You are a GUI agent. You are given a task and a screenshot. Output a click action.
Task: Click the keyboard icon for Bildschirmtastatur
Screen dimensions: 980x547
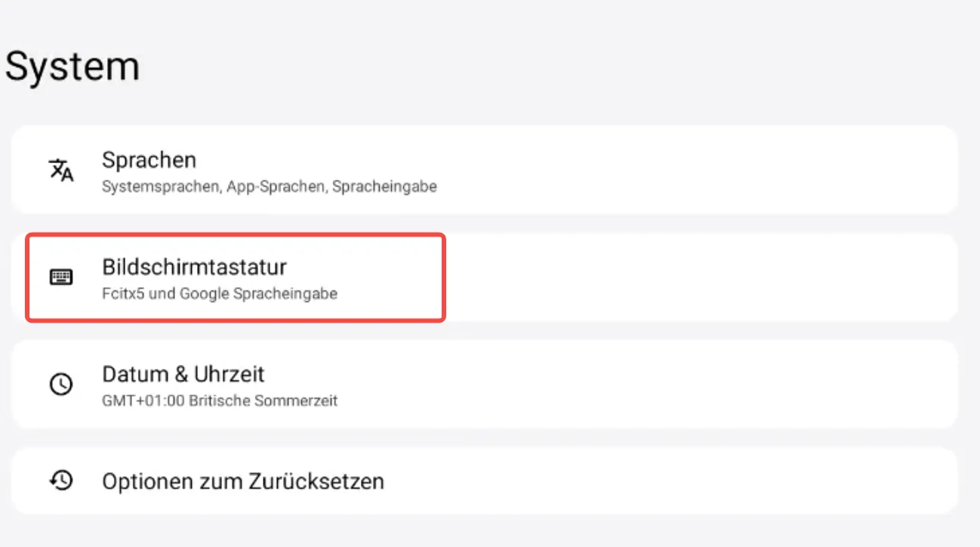tap(61, 277)
